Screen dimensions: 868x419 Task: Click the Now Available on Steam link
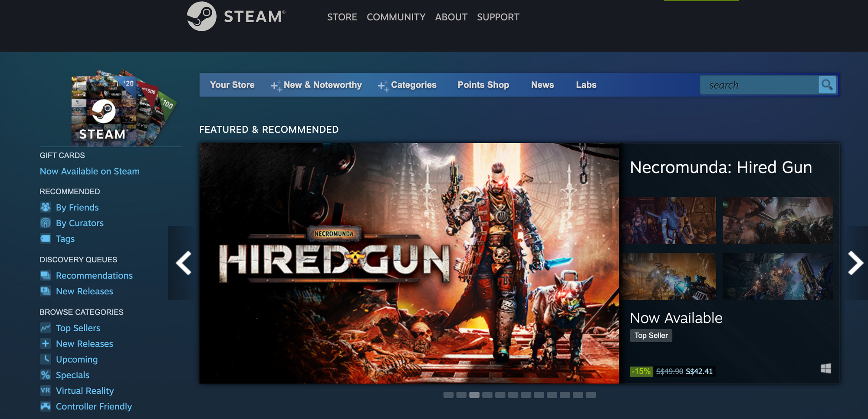[x=90, y=171]
